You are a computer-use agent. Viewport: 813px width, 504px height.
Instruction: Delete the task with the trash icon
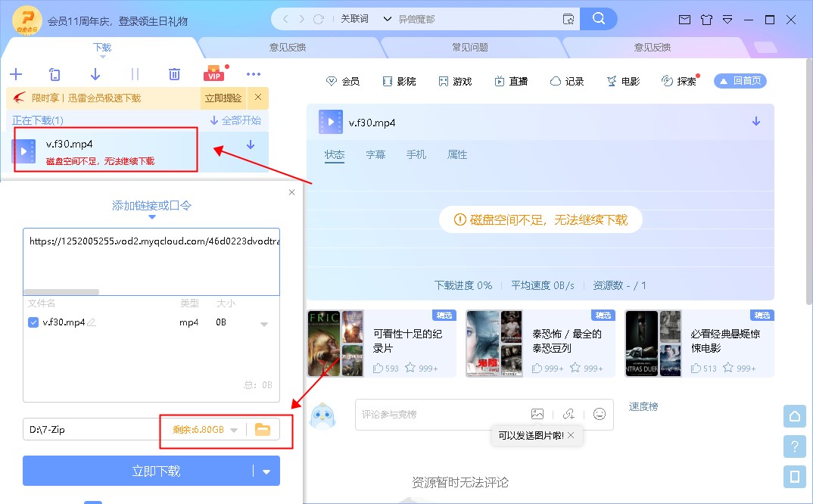coord(174,74)
